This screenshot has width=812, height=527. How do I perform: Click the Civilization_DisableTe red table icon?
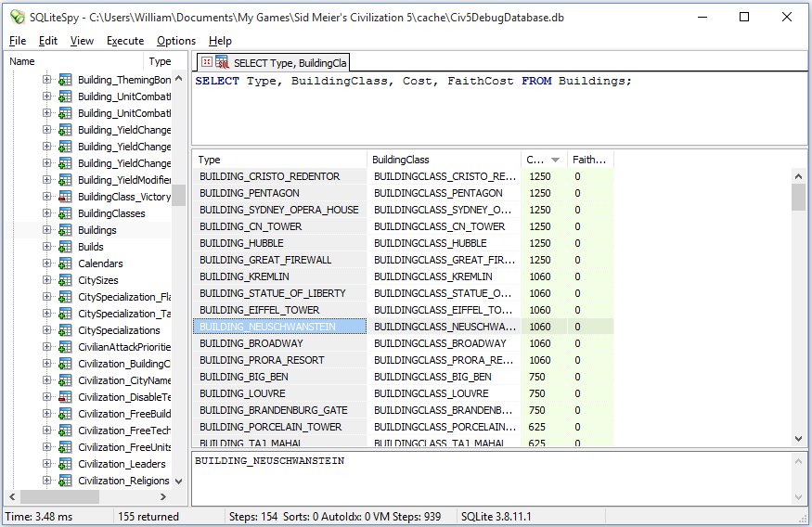(65, 397)
